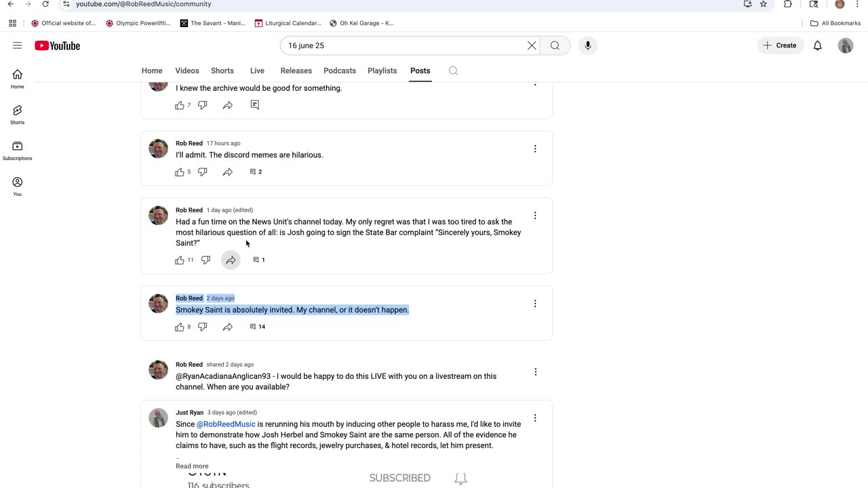
Task: Open the Liturgical Calendar bookmark
Action: [x=288, y=23]
